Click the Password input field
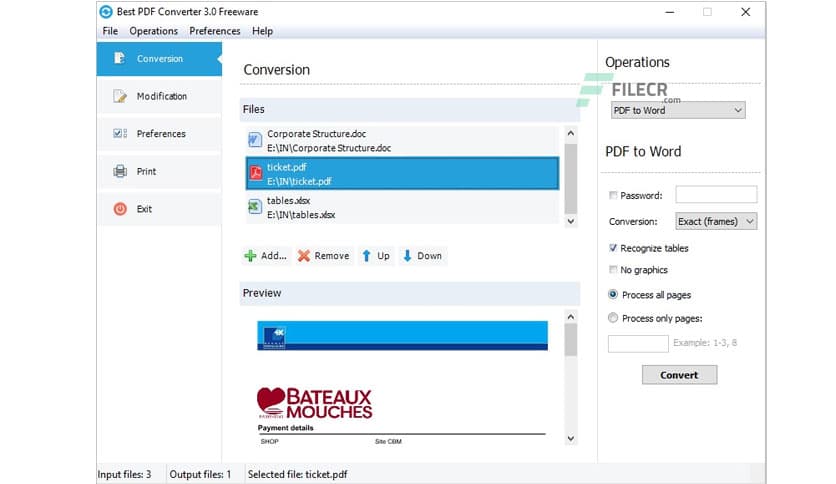836x484 pixels. [x=716, y=195]
